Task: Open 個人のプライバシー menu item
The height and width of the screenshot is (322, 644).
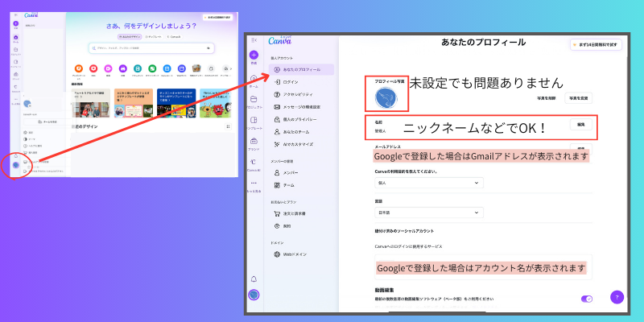Action: 301,119
